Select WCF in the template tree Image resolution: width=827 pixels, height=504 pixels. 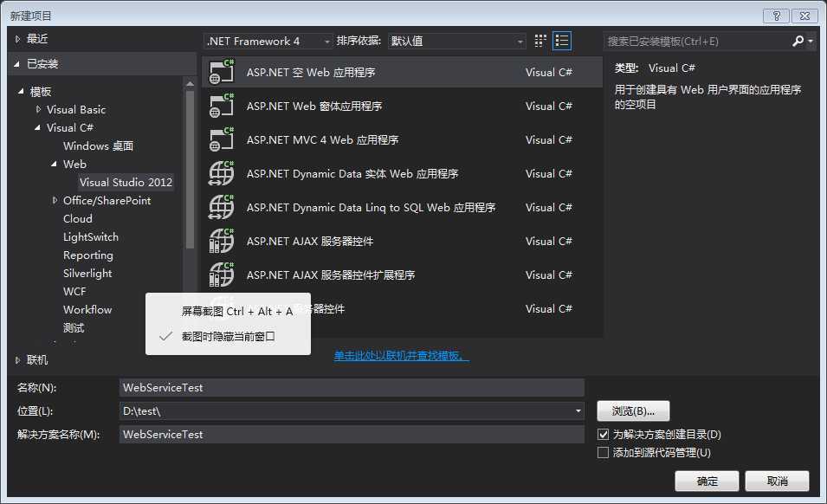pos(74,292)
